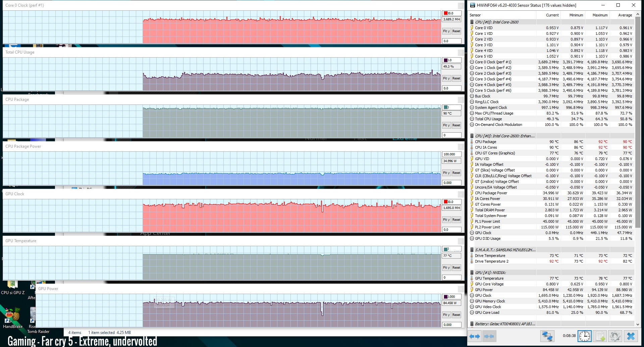Screen dimensions: 644x347
Task: Click the purple color swatch in Total CPU Usage graph
Action: coord(446,60)
